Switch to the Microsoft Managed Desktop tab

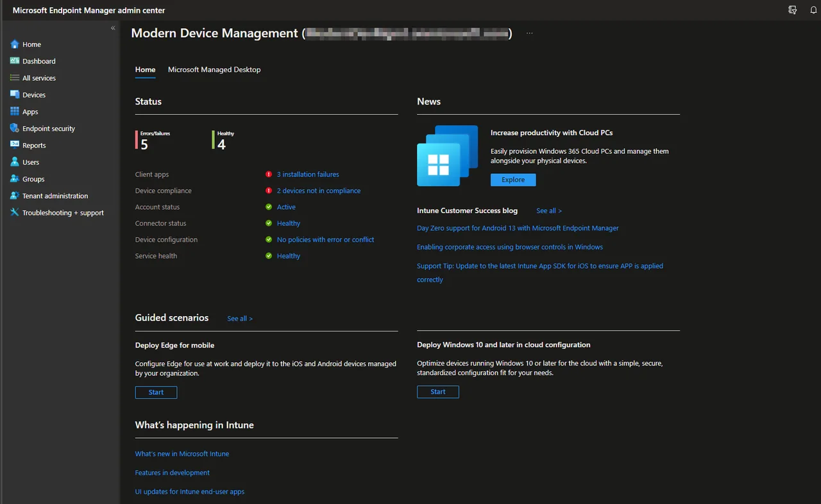click(214, 69)
